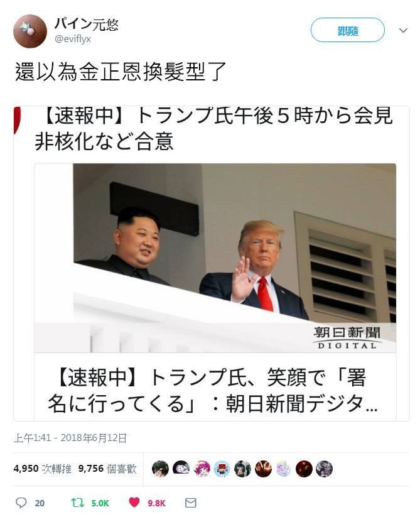Click the 5.0K retweet count
420x517 pixels.
coord(100,503)
